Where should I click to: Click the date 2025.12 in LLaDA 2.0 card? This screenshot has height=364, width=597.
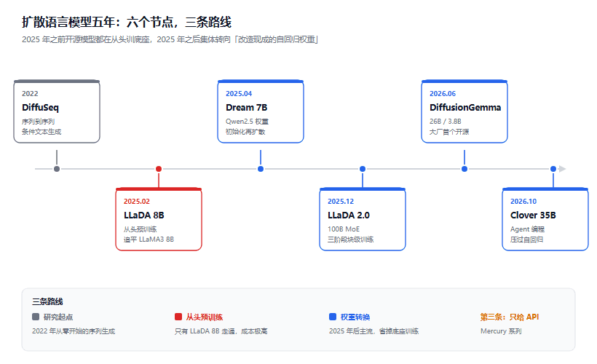[x=341, y=202]
